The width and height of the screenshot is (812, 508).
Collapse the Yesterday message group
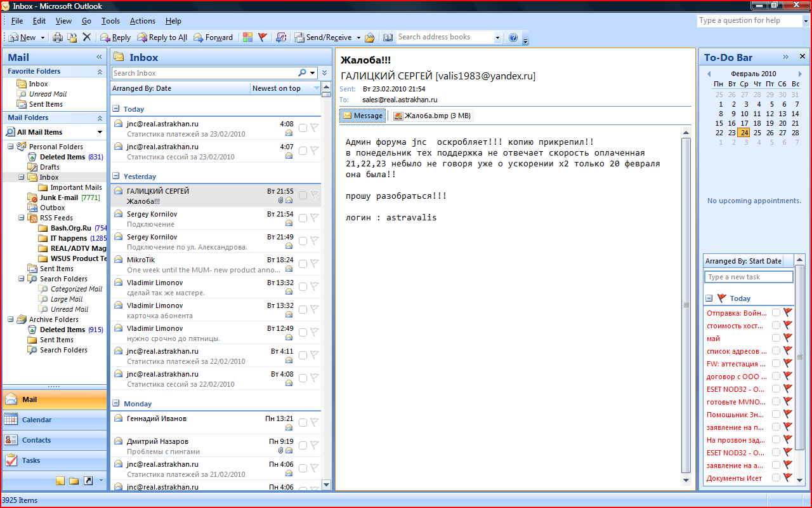coord(116,176)
